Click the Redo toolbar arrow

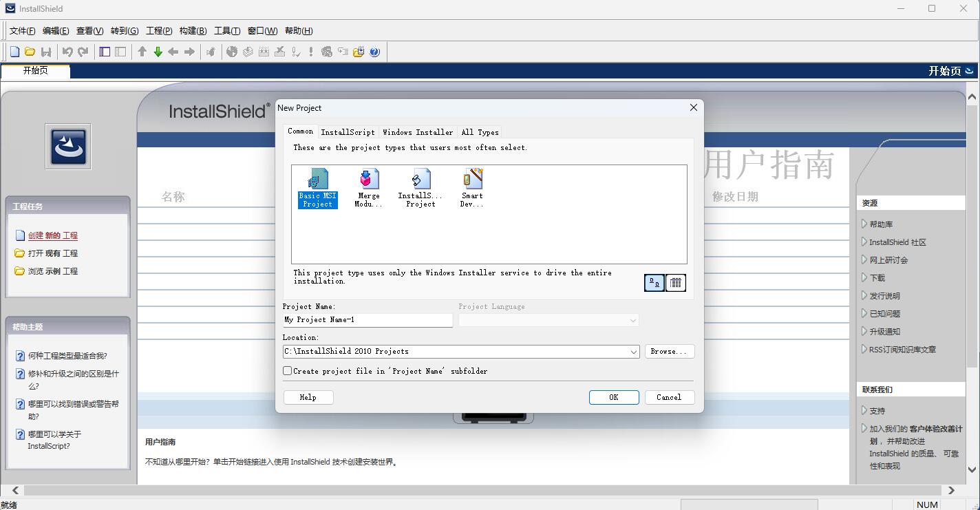click(83, 52)
